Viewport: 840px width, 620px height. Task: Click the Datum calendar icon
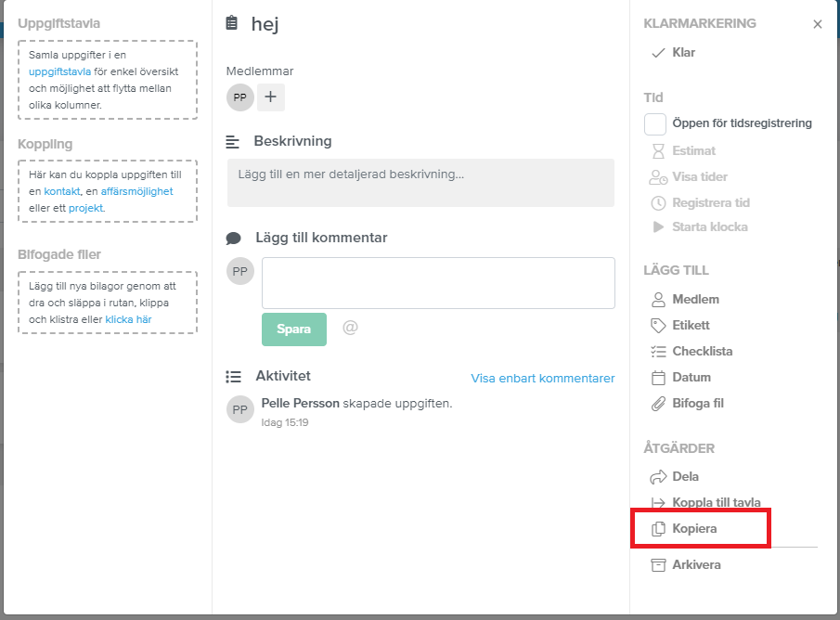click(x=658, y=378)
